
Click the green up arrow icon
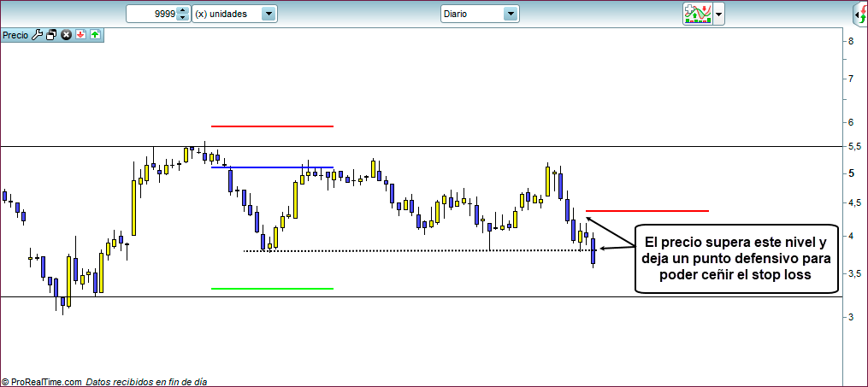click(94, 35)
